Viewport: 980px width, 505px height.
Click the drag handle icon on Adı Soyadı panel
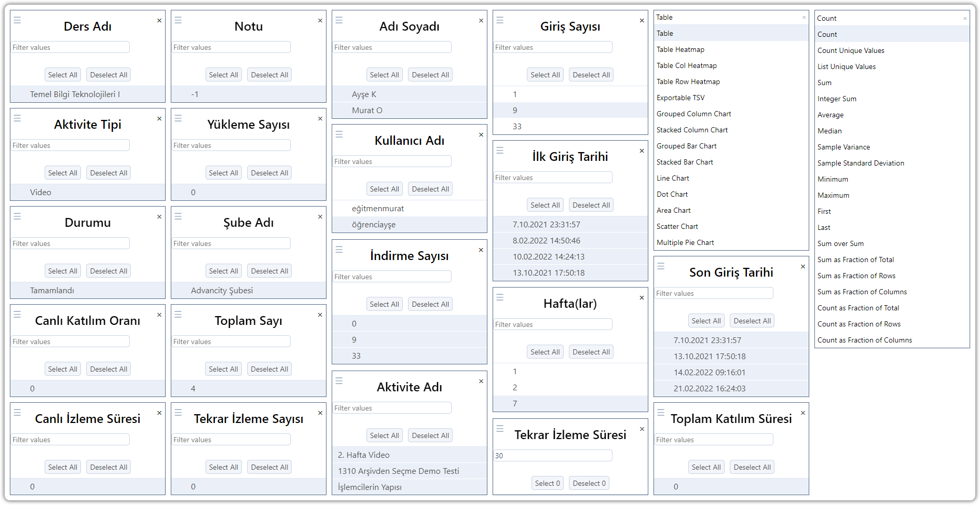pyautogui.click(x=339, y=20)
